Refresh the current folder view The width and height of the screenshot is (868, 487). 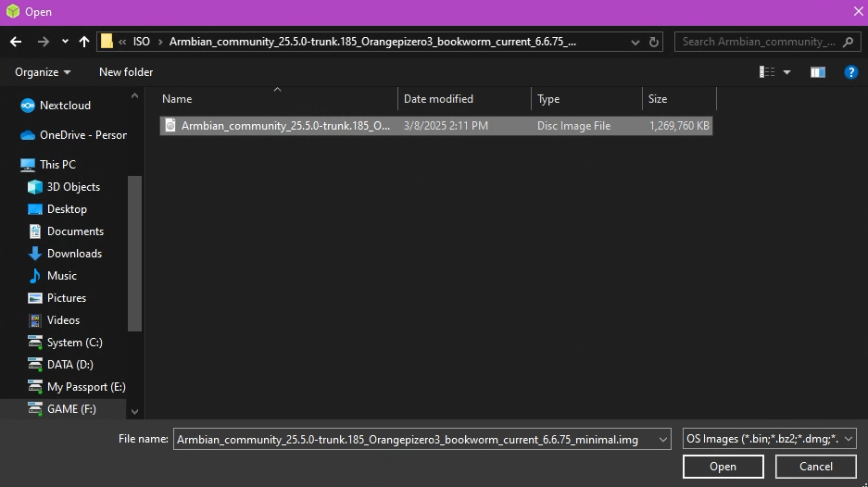point(655,42)
